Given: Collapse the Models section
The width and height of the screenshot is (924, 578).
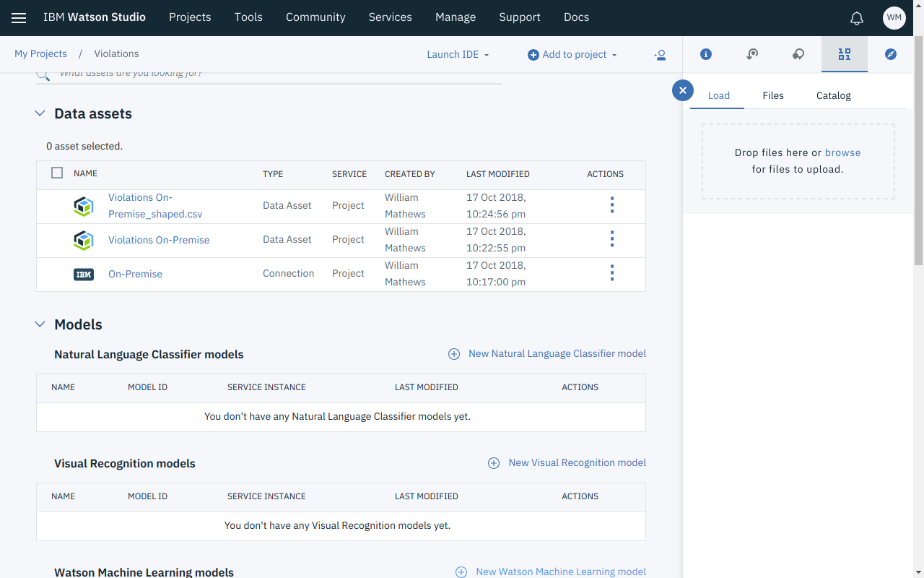Looking at the screenshot, I should pyautogui.click(x=40, y=324).
